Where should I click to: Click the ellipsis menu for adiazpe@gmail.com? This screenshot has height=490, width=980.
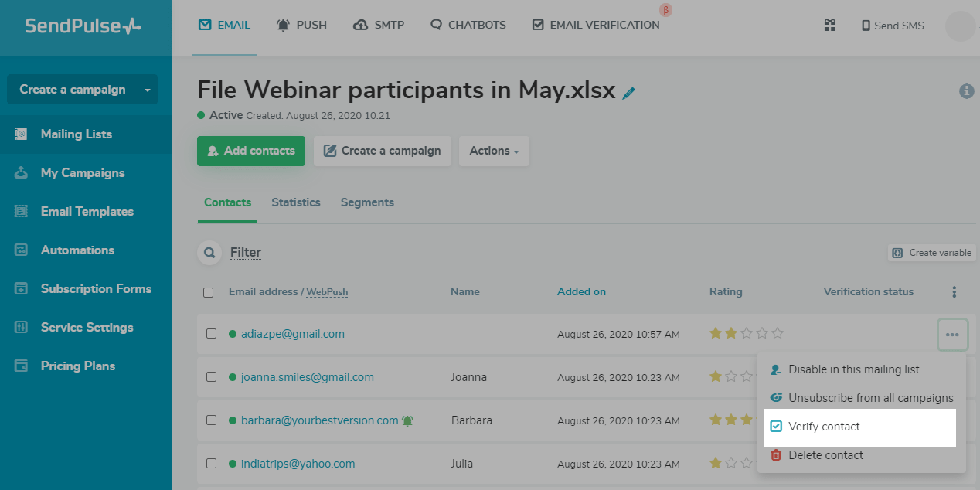952,335
